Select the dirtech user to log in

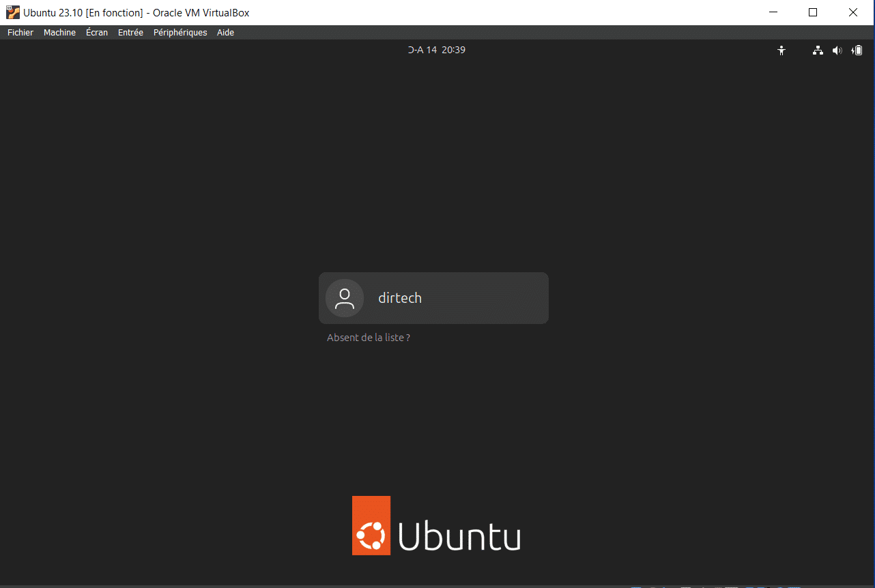click(433, 297)
